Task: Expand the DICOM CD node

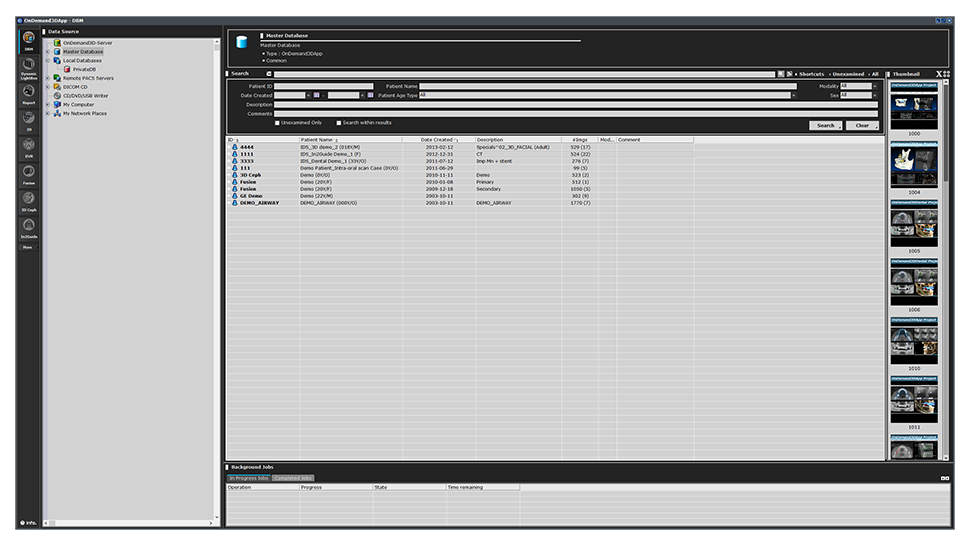Action: pyautogui.click(x=48, y=87)
